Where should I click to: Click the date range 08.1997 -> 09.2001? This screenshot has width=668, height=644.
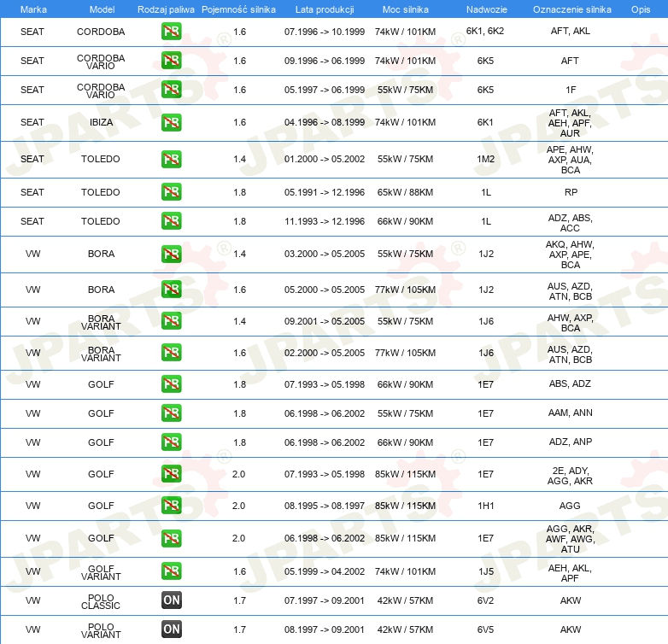pyautogui.click(x=325, y=629)
